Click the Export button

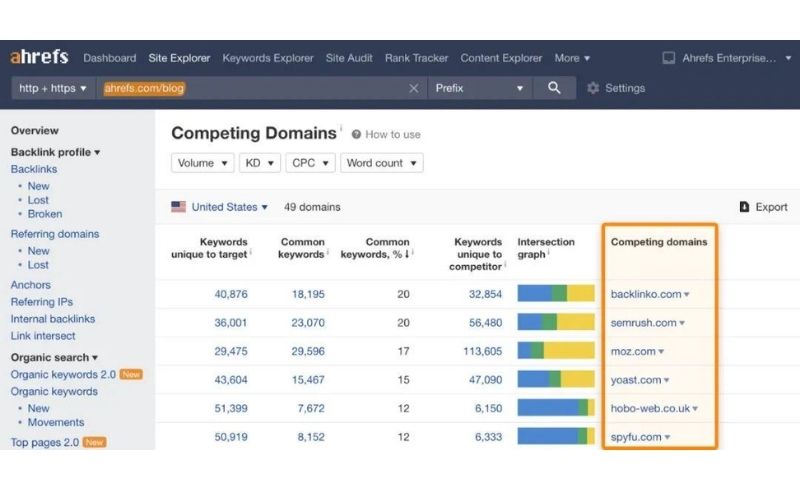tap(763, 207)
